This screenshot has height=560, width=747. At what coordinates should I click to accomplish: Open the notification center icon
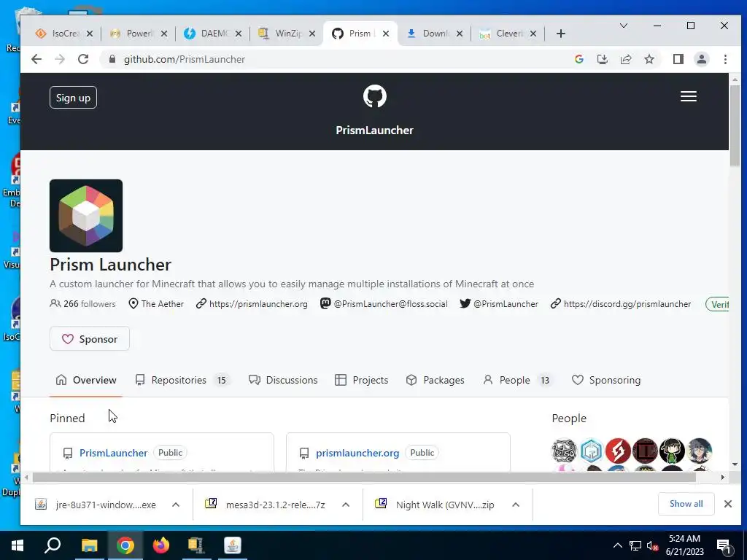(x=724, y=546)
